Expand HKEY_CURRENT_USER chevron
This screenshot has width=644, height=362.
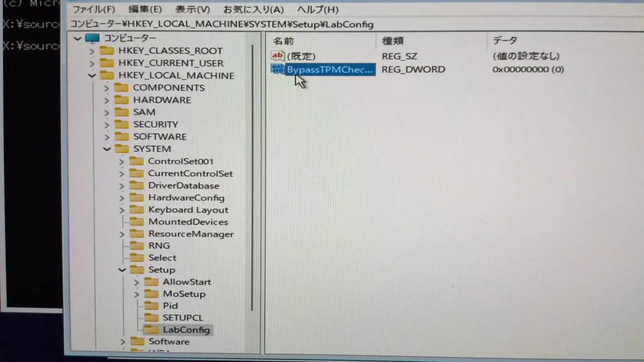(x=92, y=63)
